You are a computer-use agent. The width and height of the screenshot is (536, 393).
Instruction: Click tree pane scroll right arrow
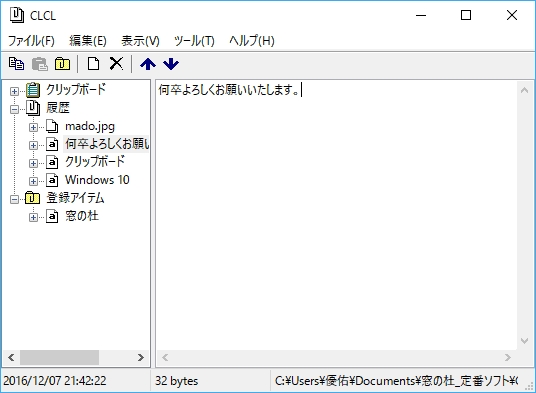pos(140,357)
